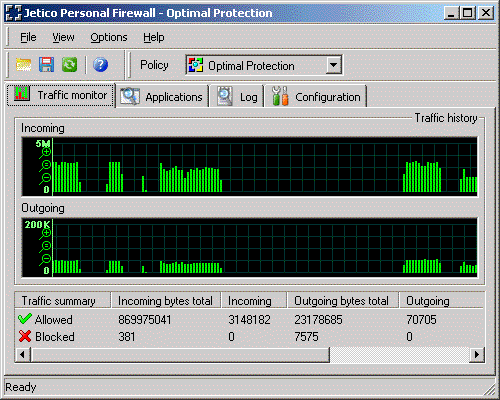The height and width of the screenshot is (400, 500).
Task: Zoom out the Incoming traffic graph
Action: click(46, 178)
